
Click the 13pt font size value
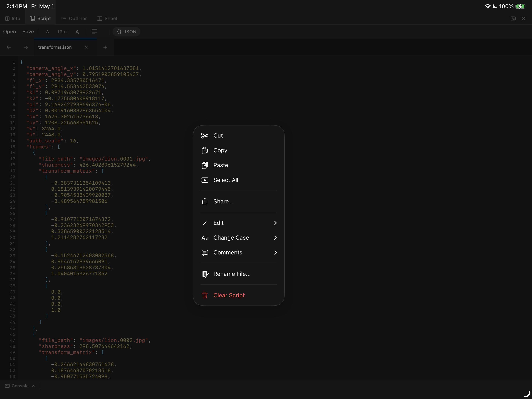click(62, 32)
